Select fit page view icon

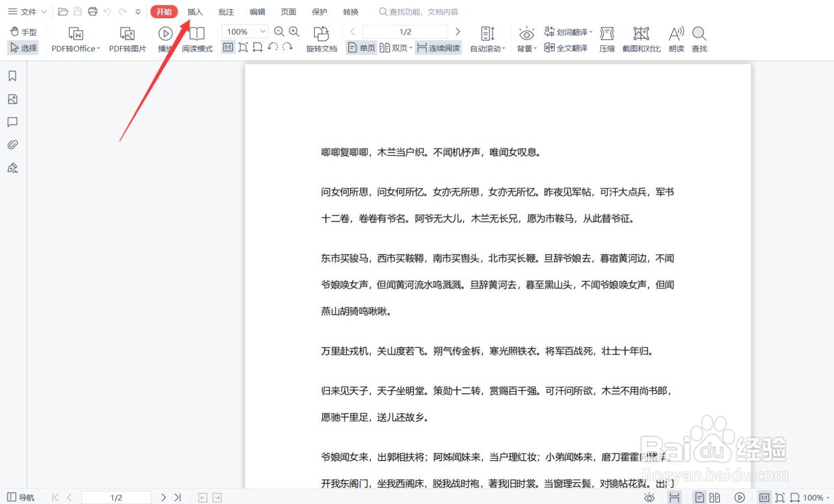243,47
